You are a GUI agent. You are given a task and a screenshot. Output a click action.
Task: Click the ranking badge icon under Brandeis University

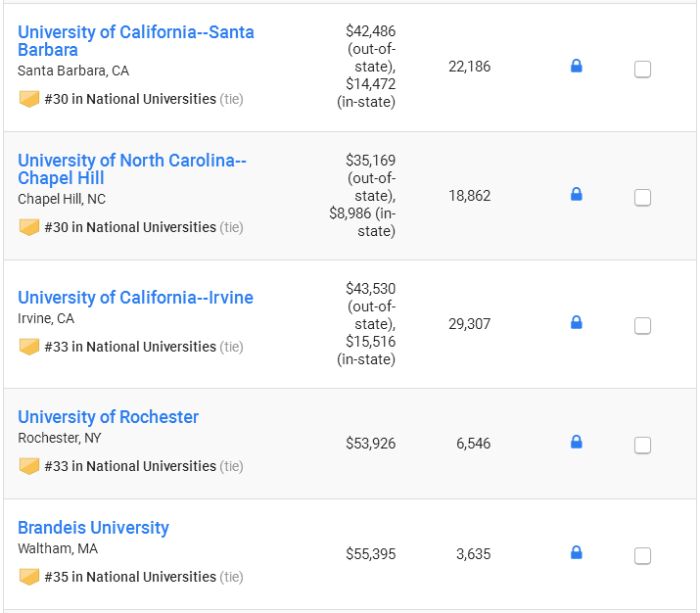(x=29, y=577)
